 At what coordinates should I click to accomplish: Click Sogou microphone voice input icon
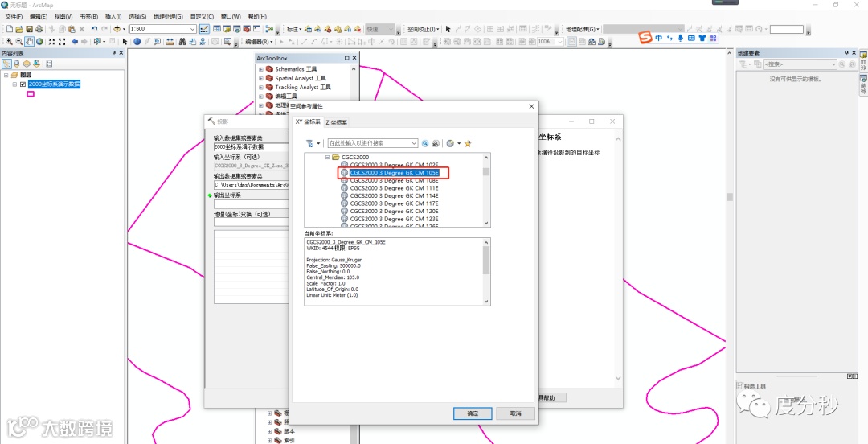[681, 38]
